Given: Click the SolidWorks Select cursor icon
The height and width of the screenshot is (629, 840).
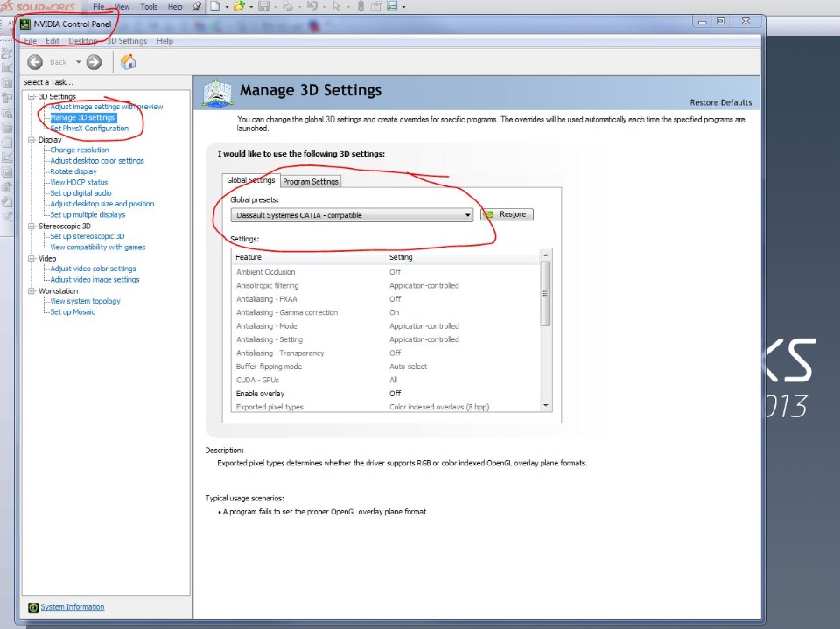Looking at the screenshot, I should 336,6.
